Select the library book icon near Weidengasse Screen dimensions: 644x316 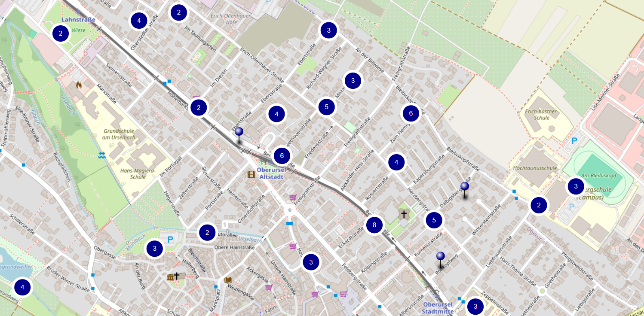228,280
